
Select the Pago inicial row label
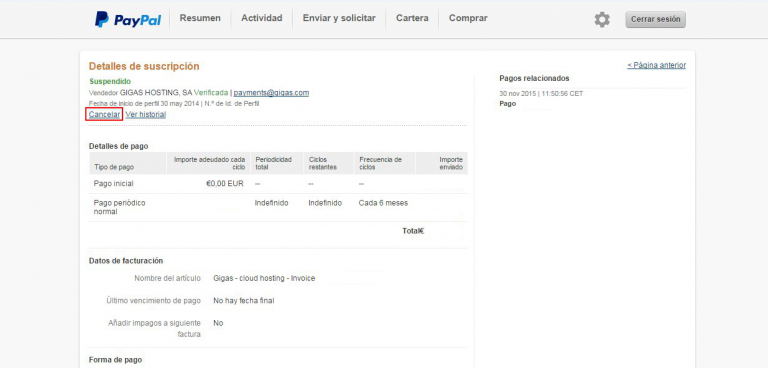[114, 184]
